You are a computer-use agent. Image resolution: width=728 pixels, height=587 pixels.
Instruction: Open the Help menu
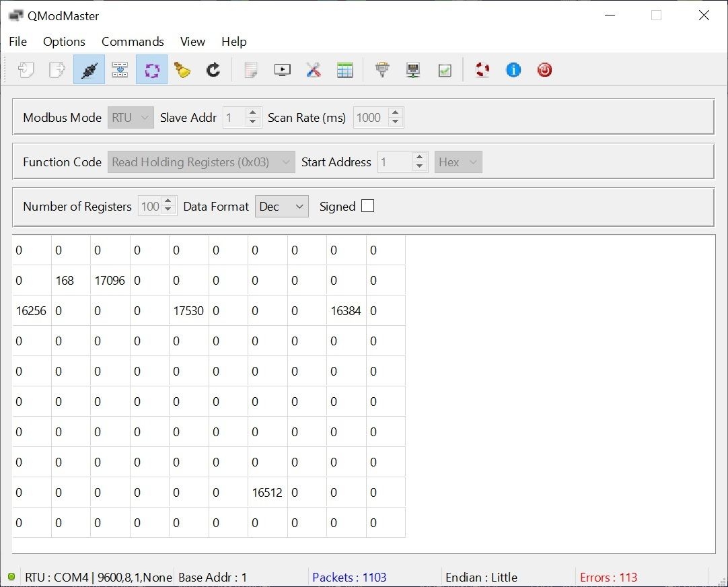[234, 42]
